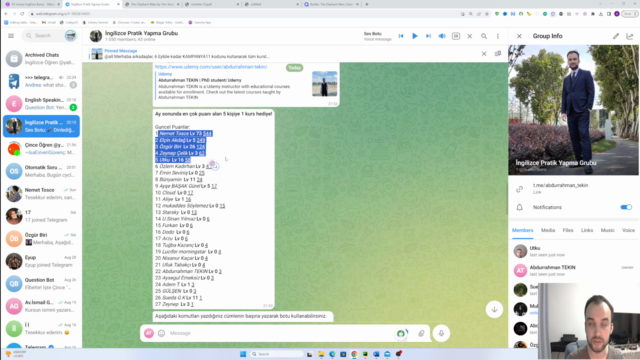Switch to the Media tab

548,230
